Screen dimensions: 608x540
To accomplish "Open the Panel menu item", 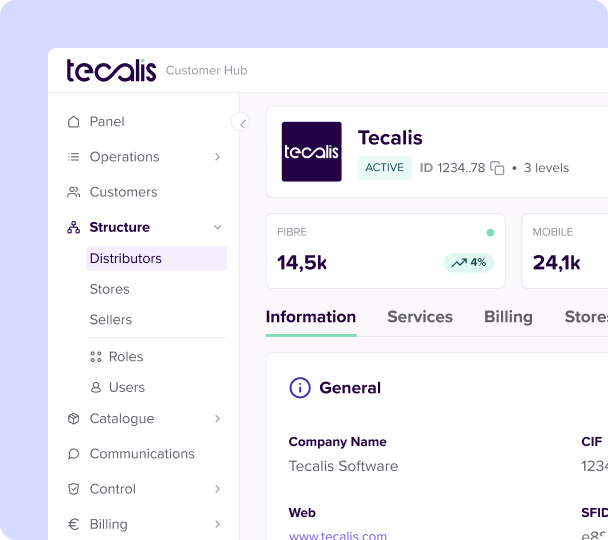I will (107, 122).
